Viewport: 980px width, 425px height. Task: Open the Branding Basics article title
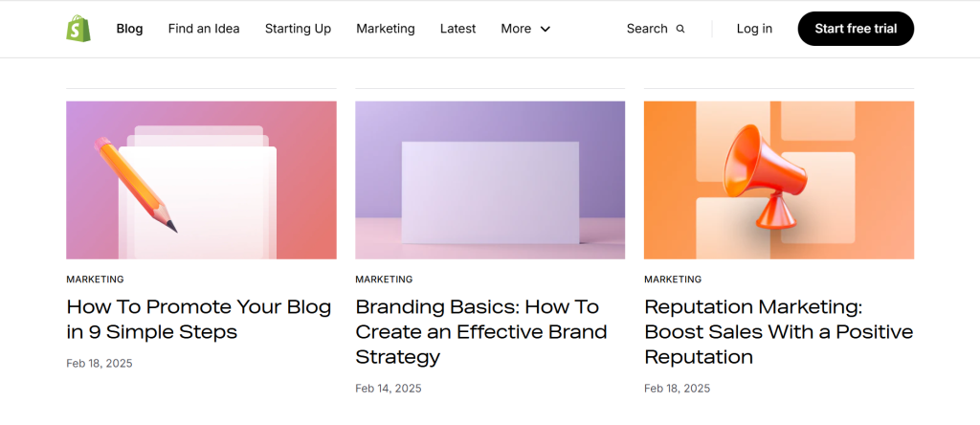coord(480,332)
